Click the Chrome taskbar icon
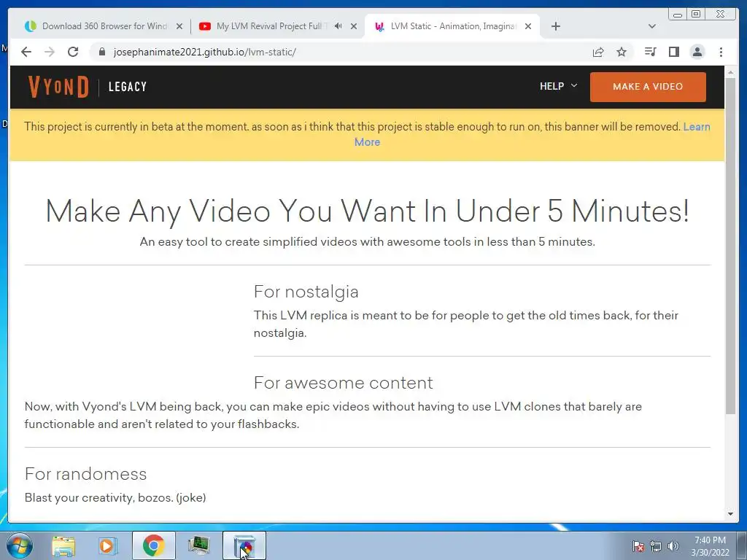The width and height of the screenshot is (747, 560). [153, 545]
